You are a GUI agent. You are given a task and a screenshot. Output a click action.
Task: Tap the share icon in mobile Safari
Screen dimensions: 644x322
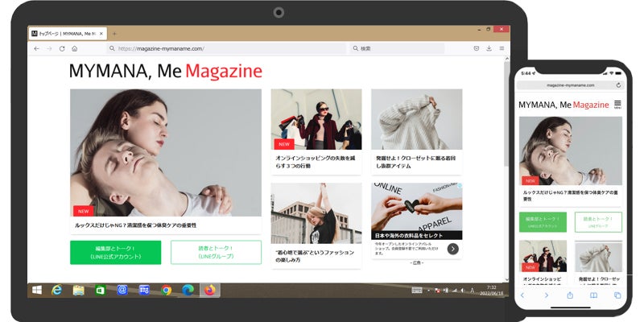pyautogui.click(x=570, y=295)
